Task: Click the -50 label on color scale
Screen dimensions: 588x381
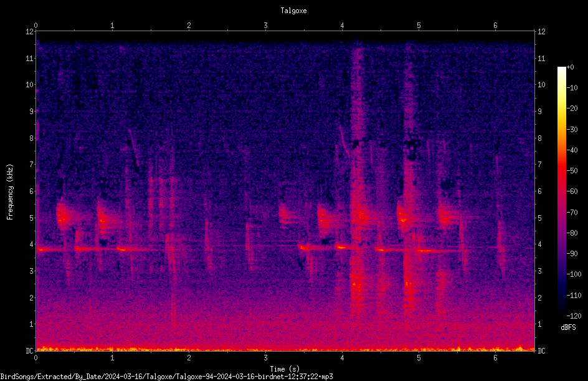Action: click(572, 170)
